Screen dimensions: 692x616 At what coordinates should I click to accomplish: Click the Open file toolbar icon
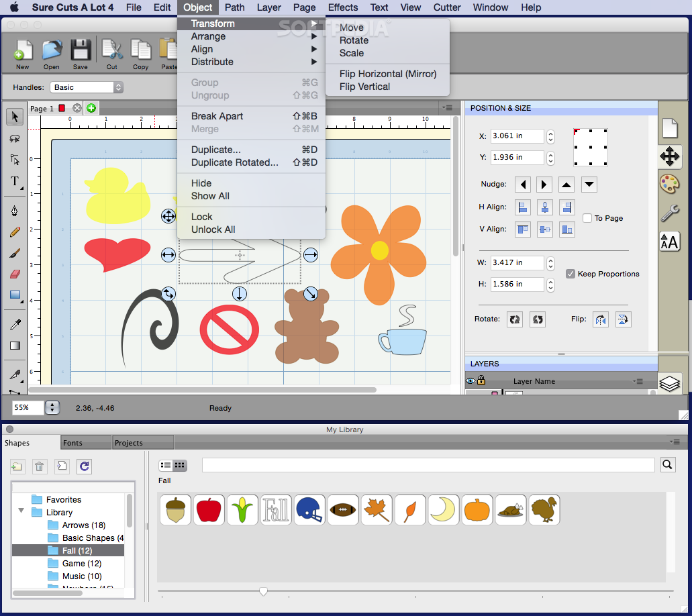pyautogui.click(x=52, y=54)
